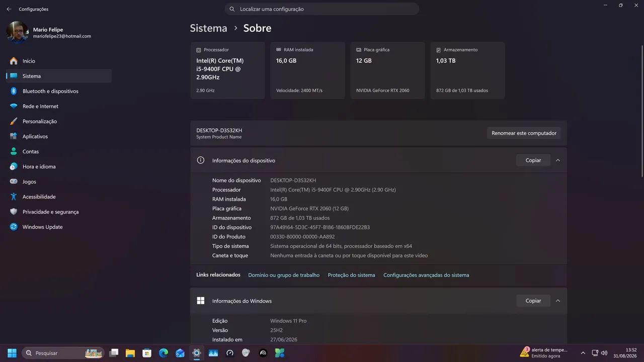Copy Windows info with the Copiar button

point(533,301)
